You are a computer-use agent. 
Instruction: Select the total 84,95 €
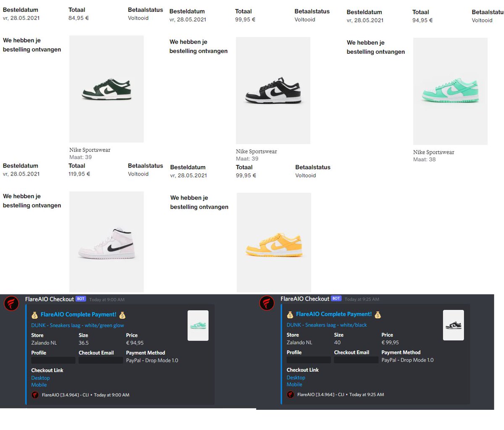(79, 18)
